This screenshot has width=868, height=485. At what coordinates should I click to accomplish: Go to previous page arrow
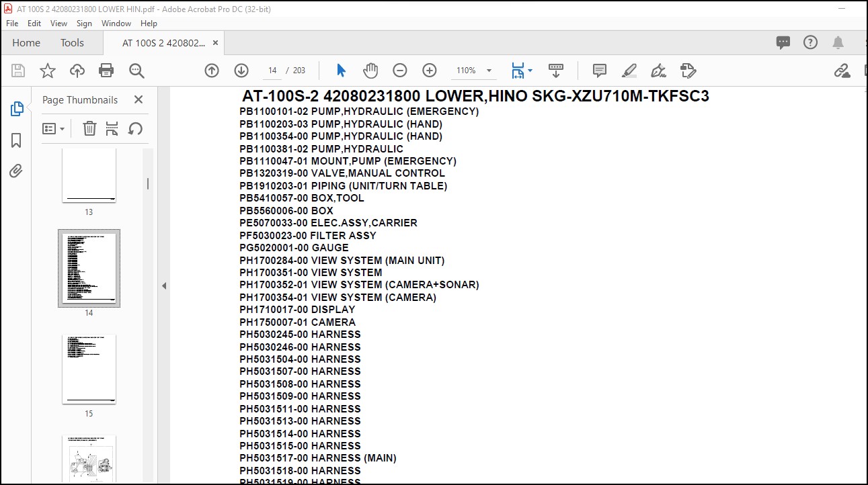tap(212, 71)
